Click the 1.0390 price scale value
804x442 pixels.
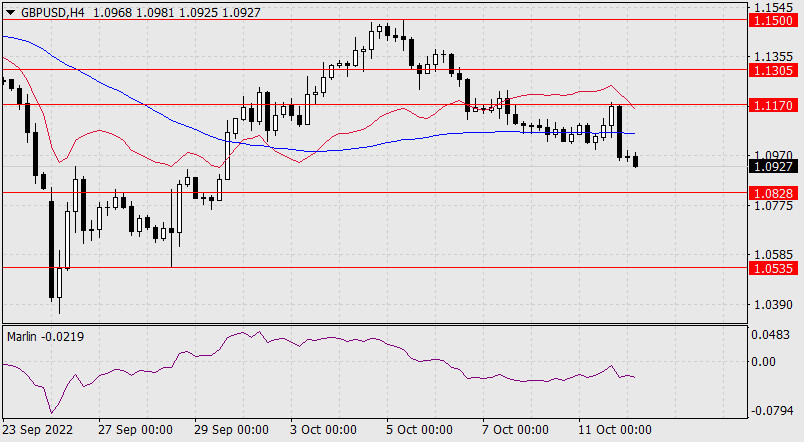click(773, 305)
